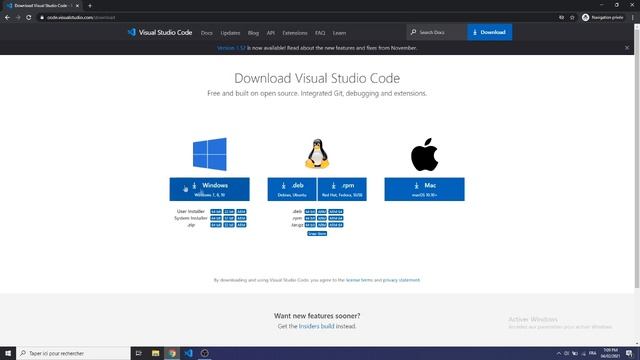Click the Windows taskbar search box
This screenshot has height=360, width=640.
[73, 353]
